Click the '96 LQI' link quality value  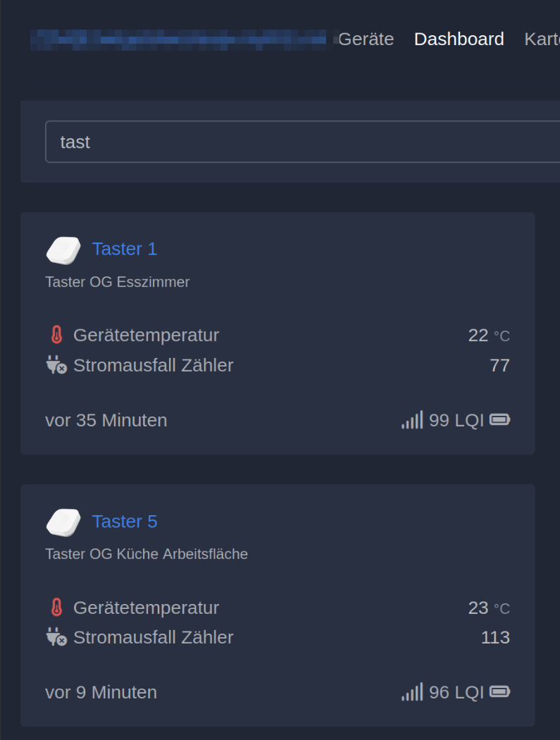point(456,692)
